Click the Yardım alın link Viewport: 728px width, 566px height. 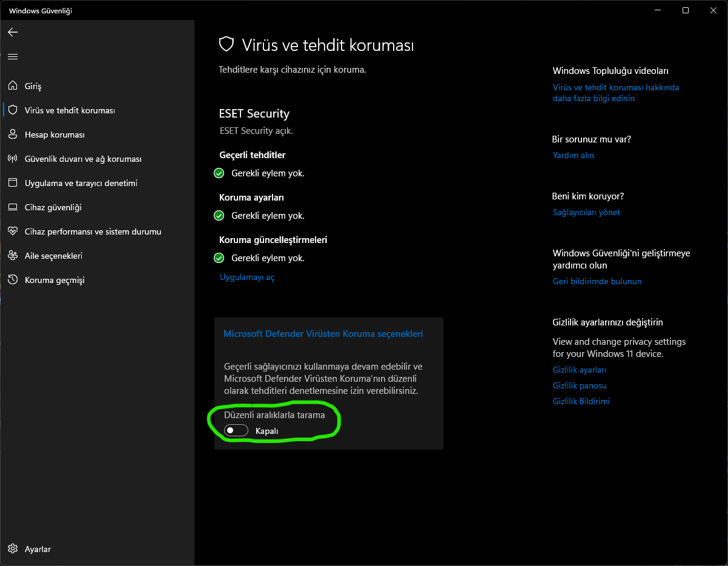[573, 156]
